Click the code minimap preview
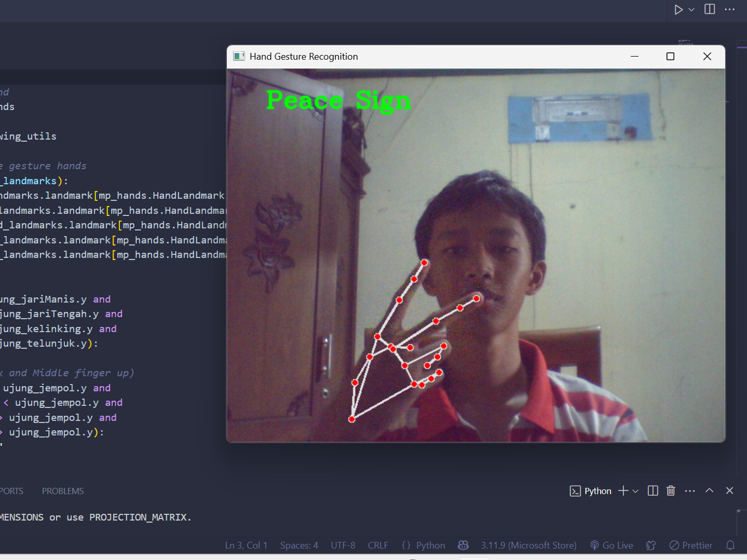Screen dimensions: 747x560 click(686, 43)
